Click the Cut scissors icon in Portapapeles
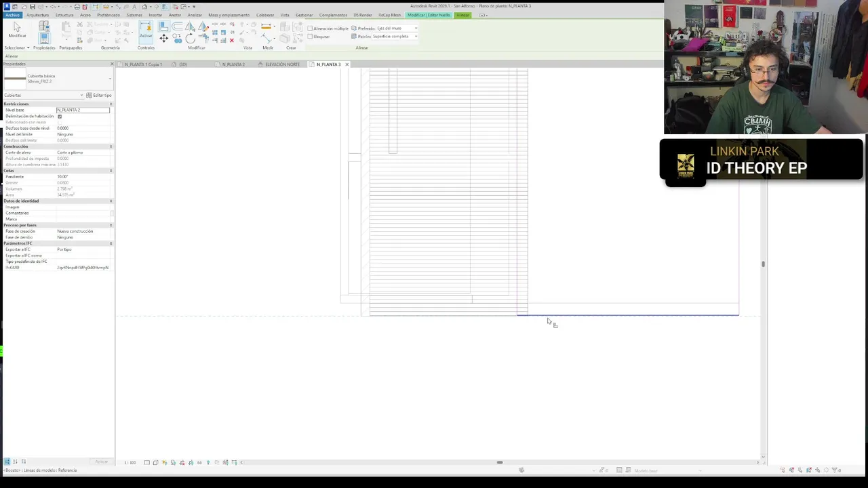Screen dimensions: 868x488 [80, 24]
